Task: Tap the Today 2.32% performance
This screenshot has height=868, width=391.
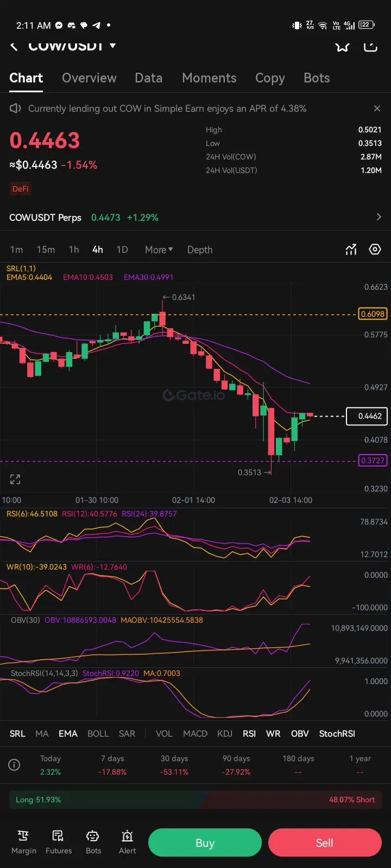Action: point(51,765)
